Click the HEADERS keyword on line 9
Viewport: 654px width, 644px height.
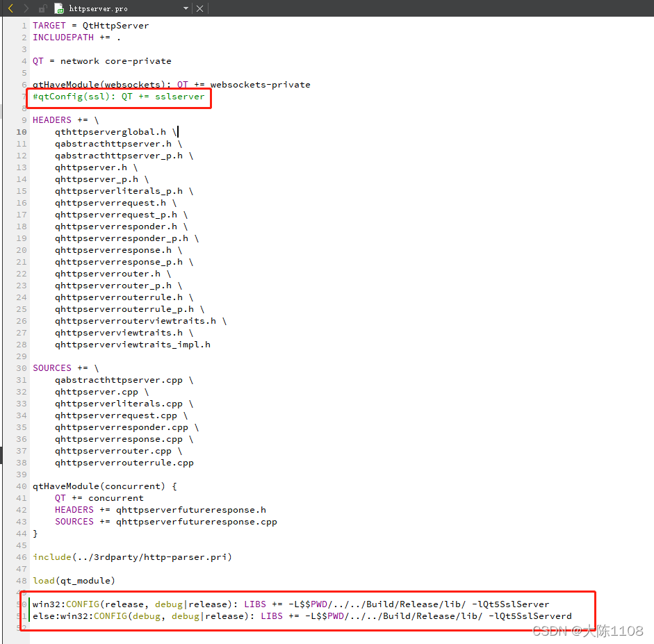(51, 119)
